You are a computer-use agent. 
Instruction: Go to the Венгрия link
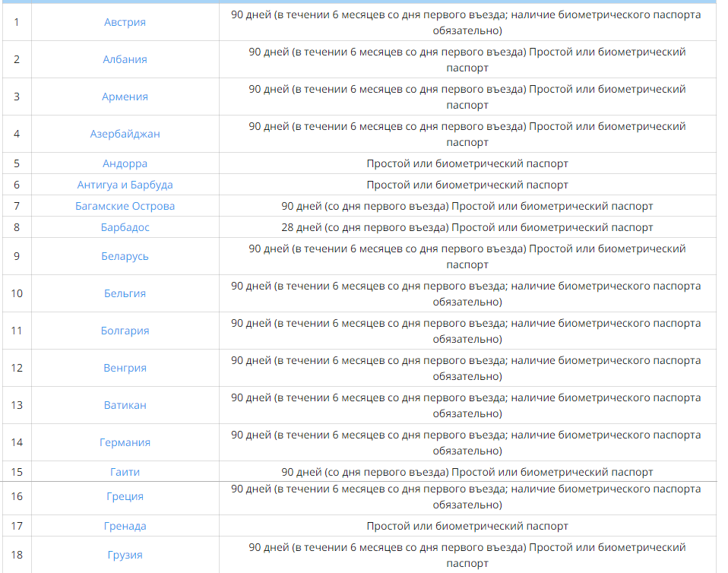pyautogui.click(x=125, y=368)
